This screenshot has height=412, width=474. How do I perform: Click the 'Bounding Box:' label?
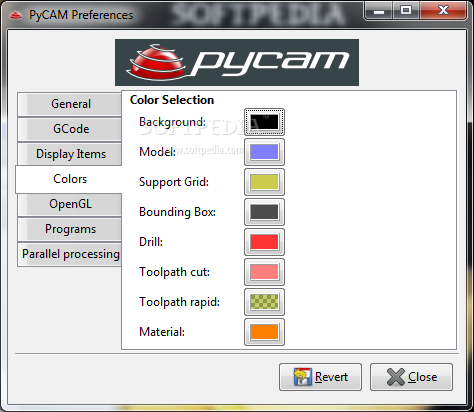tap(178, 212)
